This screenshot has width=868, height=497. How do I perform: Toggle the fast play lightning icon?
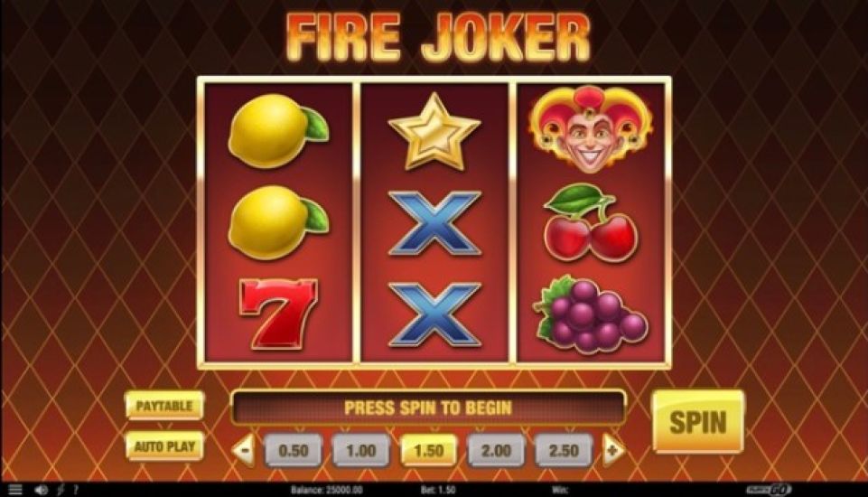61,490
